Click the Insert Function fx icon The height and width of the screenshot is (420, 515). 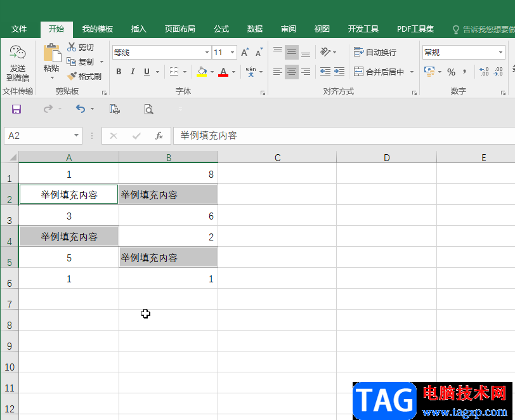[159, 136]
